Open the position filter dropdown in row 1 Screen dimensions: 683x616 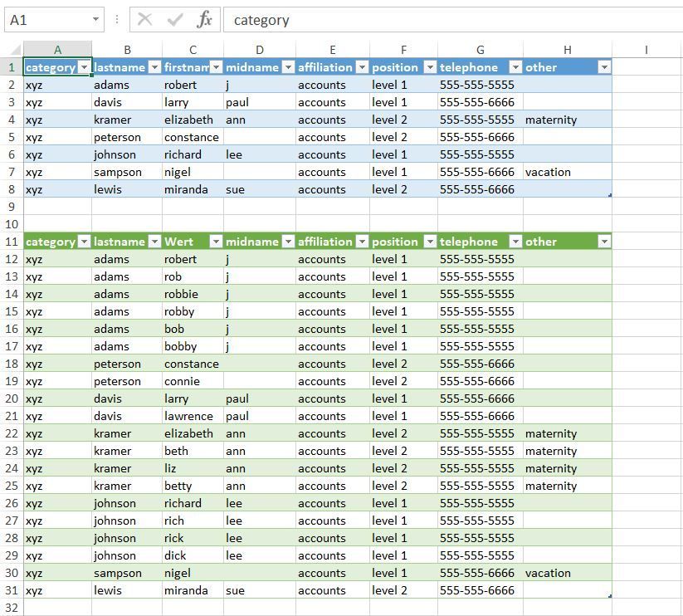tap(431, 67)
